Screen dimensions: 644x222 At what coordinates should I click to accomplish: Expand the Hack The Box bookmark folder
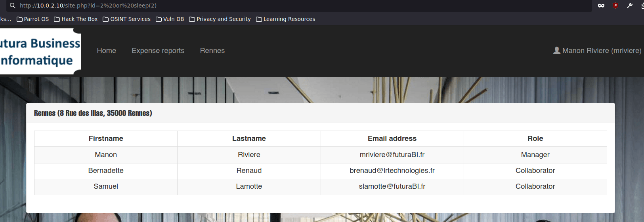coord(76,19)
